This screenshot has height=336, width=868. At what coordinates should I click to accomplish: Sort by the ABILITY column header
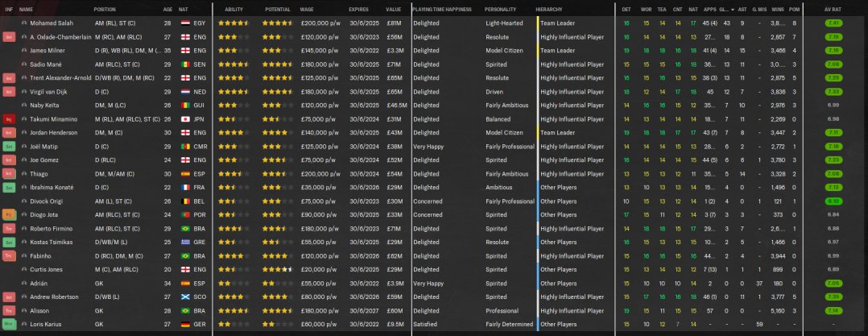click(234, 10)
